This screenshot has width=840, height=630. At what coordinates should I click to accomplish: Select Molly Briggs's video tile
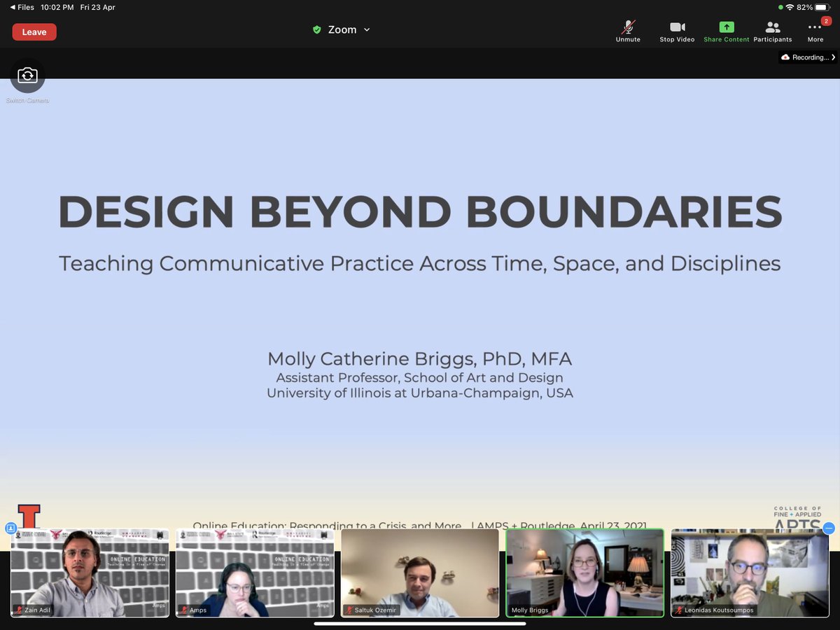pos(585,573)
